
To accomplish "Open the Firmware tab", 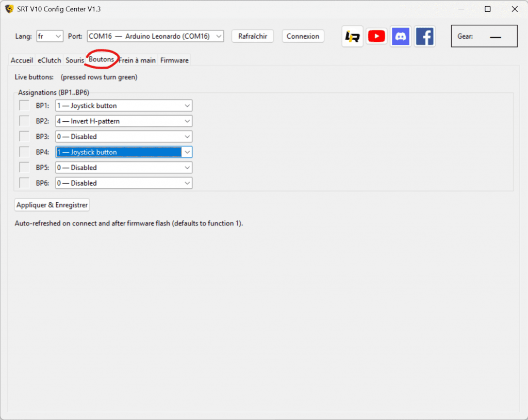I will tap(174, 60).
